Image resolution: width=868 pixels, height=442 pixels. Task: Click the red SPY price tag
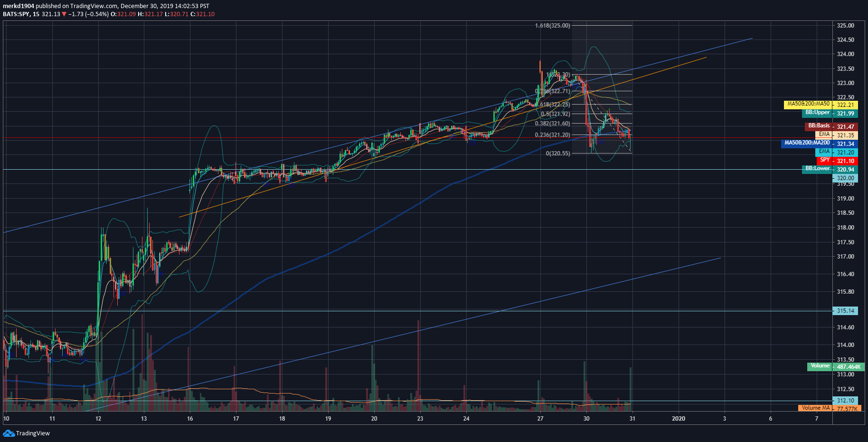click(825, 160)
